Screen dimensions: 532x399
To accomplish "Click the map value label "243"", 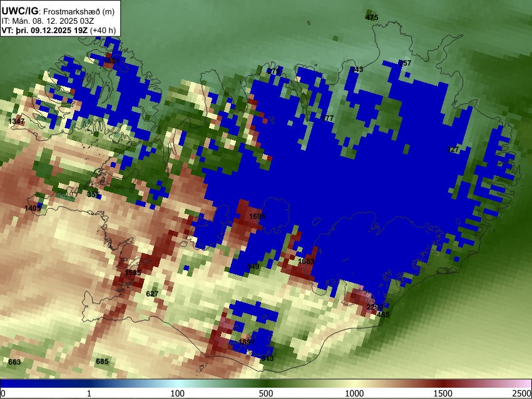I will 357,69.
